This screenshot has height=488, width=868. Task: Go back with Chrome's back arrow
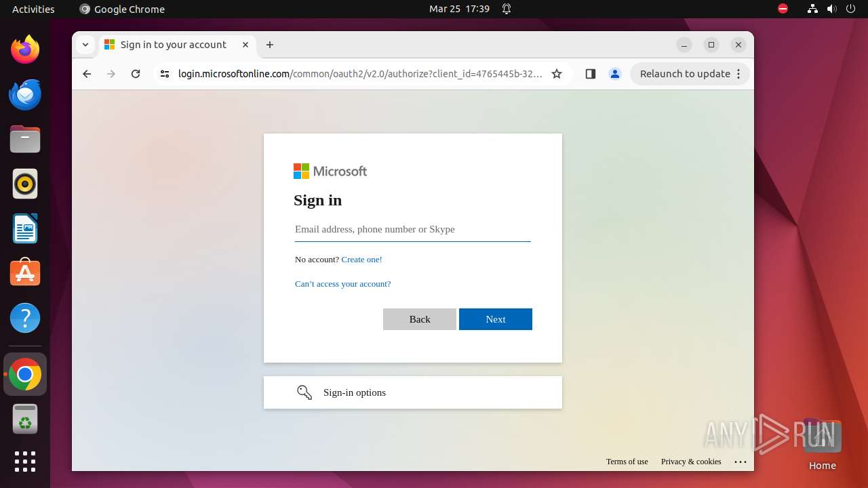coord(87,74)
